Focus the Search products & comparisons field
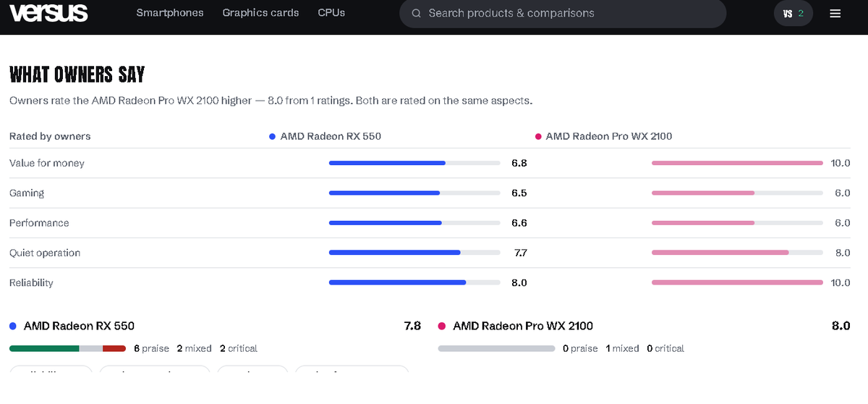 pyautogui.click(x=563, y=13)
